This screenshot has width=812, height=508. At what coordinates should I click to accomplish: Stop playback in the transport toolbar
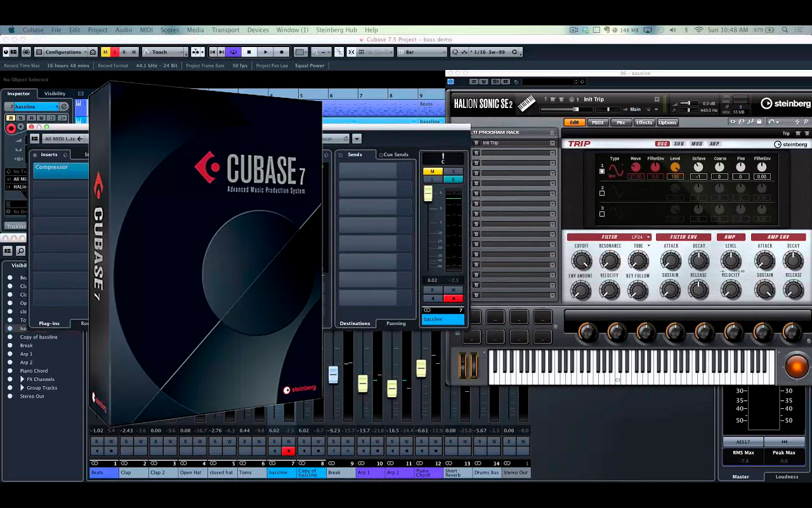point(249,52)
